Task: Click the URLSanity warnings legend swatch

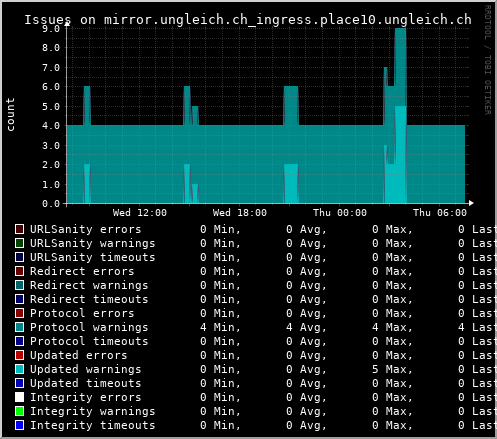Action: click(20, 243)
